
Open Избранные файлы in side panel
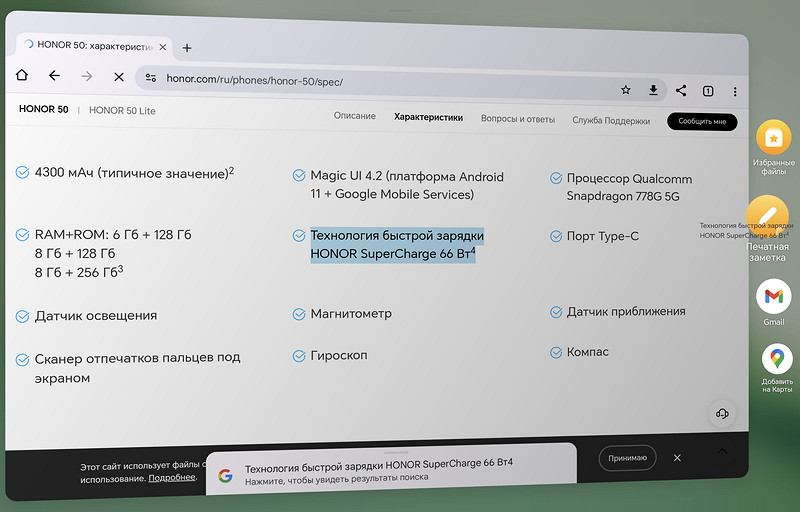point(774,137)
